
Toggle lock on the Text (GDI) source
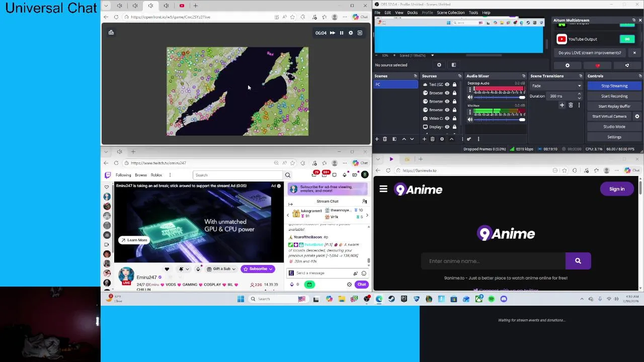(x=454, y=84)
